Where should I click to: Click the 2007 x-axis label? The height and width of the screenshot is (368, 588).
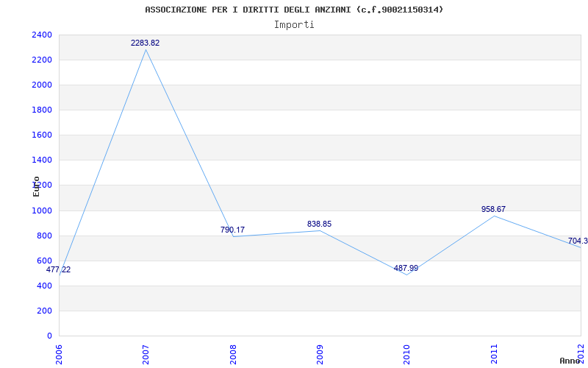click(x=146, y=355)
